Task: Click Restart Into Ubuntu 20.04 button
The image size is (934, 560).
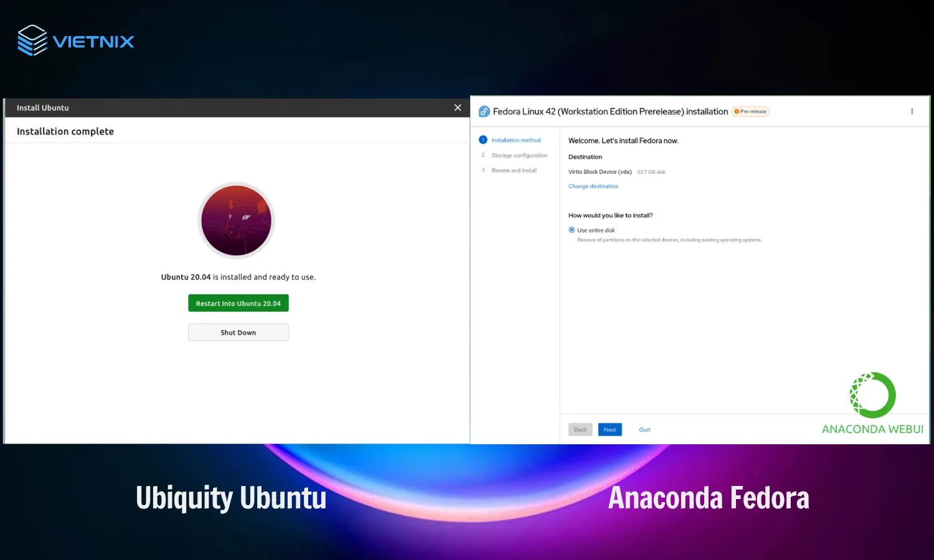Action: (238, 303)
